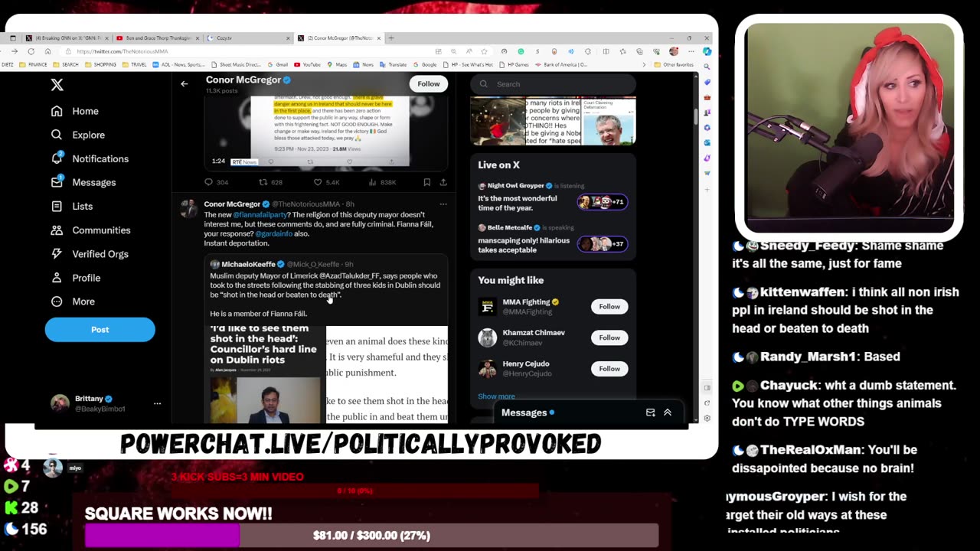
Task: Click the X logo in sidebar
Action: (57, 85)
